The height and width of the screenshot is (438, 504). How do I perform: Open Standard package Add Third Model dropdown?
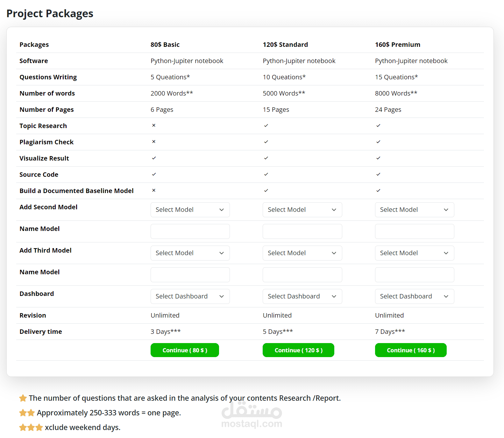pos(302,253)
